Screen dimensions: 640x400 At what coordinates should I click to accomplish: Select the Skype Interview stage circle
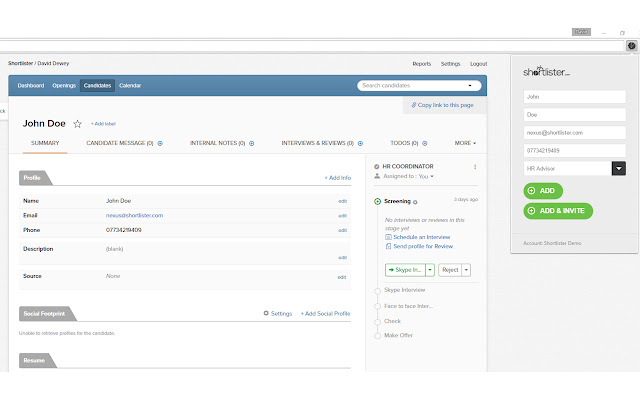tap(377, 290)
